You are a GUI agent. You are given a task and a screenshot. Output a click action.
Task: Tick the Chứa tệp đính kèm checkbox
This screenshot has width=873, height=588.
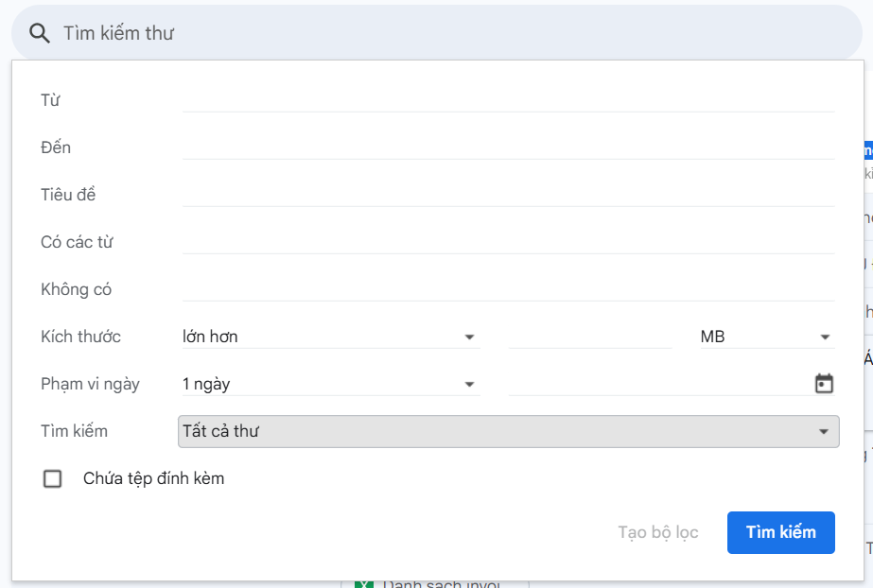coord(52,478)
